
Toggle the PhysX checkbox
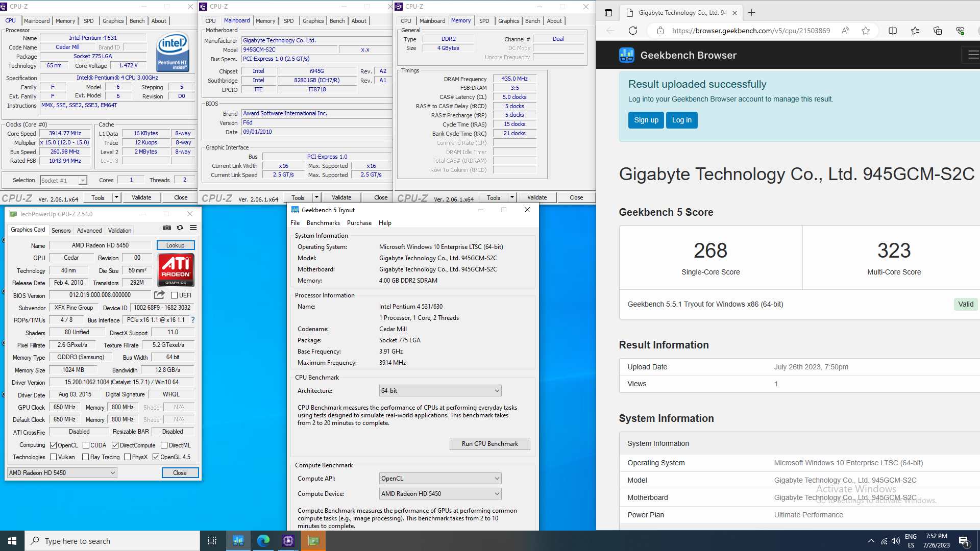tap(127, 457)
